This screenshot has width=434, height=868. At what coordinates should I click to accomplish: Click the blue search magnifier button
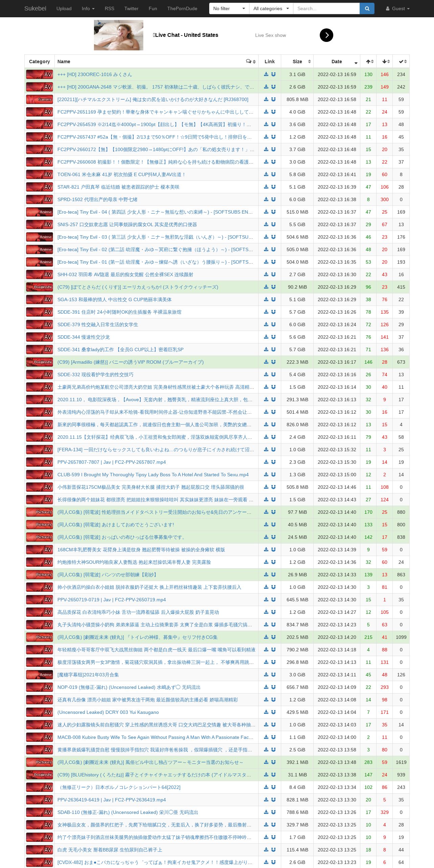pyautogui.click(x=367, y=8)
